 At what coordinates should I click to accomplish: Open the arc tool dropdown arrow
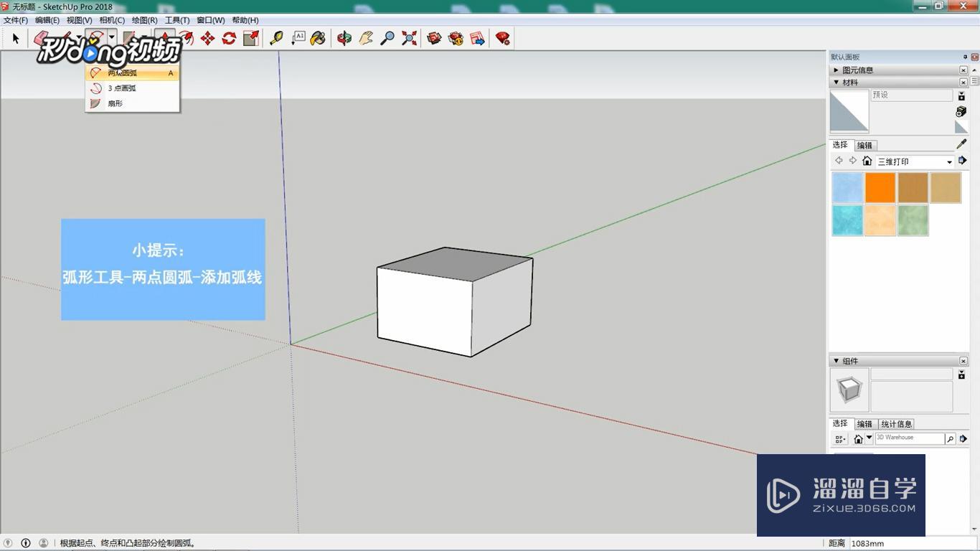click(x=112, y=38)
